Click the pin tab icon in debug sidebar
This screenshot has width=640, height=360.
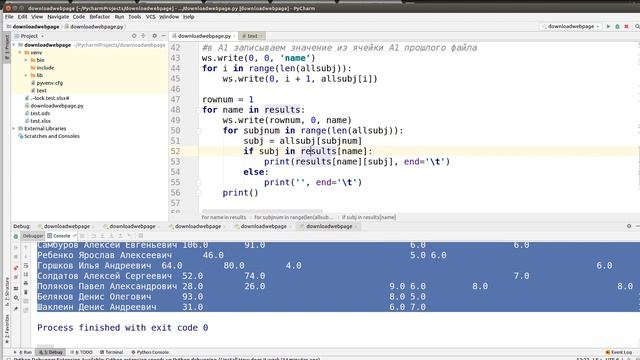[16, 309]
